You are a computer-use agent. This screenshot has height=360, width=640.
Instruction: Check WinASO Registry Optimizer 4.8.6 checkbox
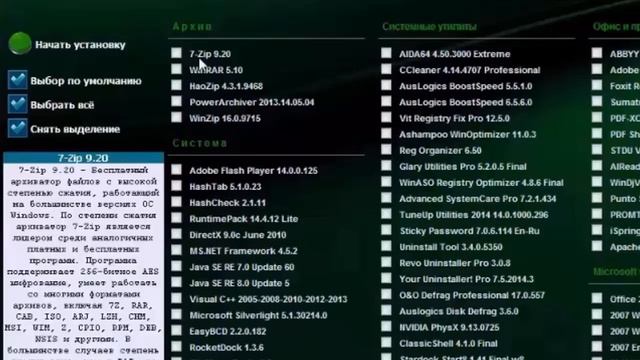(386, 182)
